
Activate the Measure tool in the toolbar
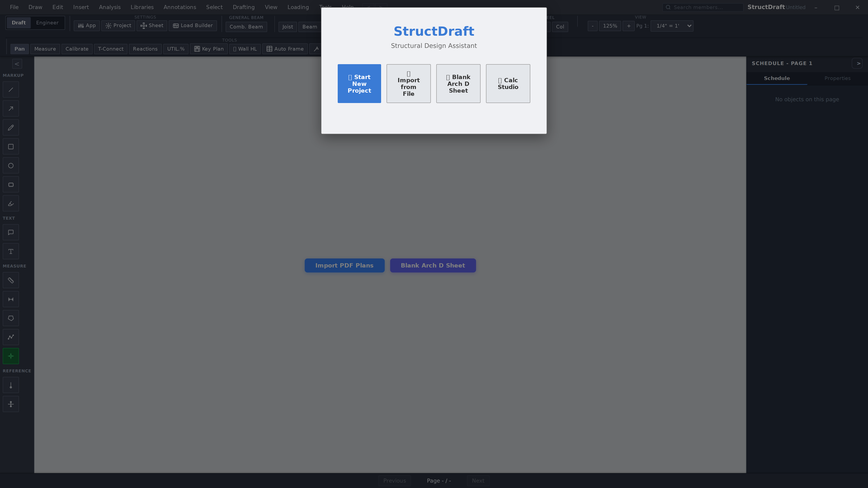45,49
